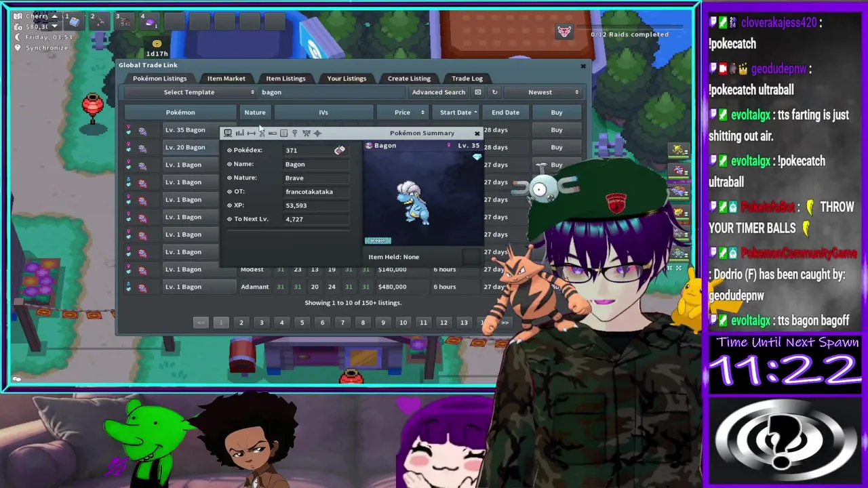868x488 pixels.
Task: Toggle the circle marker beside OT label
Action: [x=229, y=192]
